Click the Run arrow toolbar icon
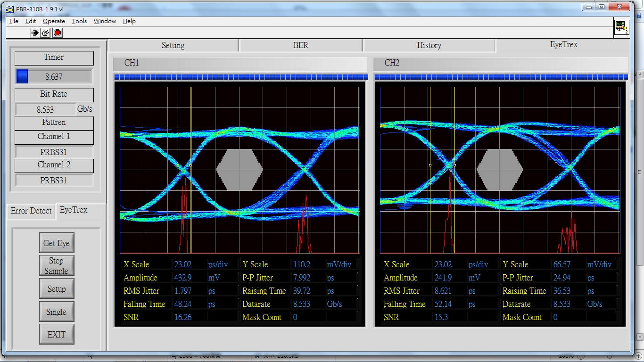Viewport: 644px width, 362px height. point(35,33)
